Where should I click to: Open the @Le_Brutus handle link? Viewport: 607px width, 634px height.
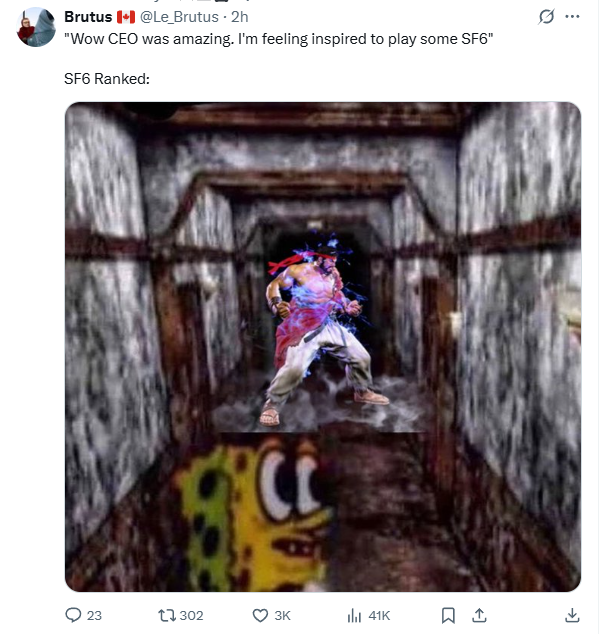coord(179,17)
